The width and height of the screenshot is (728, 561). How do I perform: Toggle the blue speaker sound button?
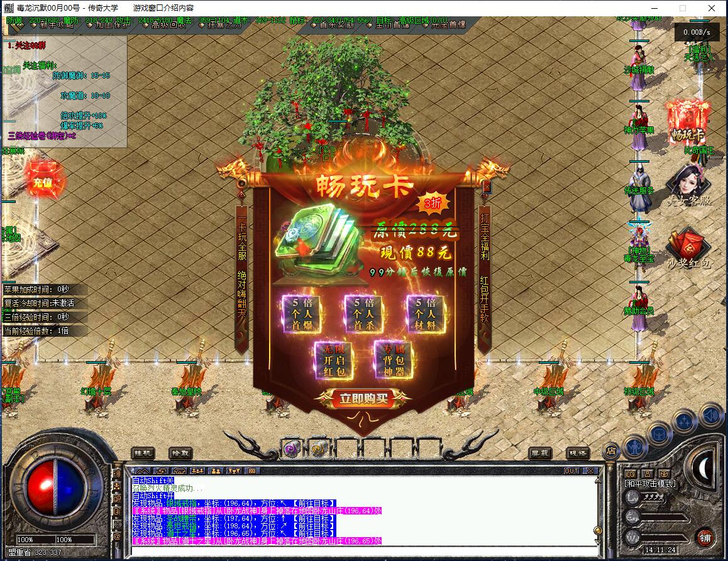tap(710, 416)
